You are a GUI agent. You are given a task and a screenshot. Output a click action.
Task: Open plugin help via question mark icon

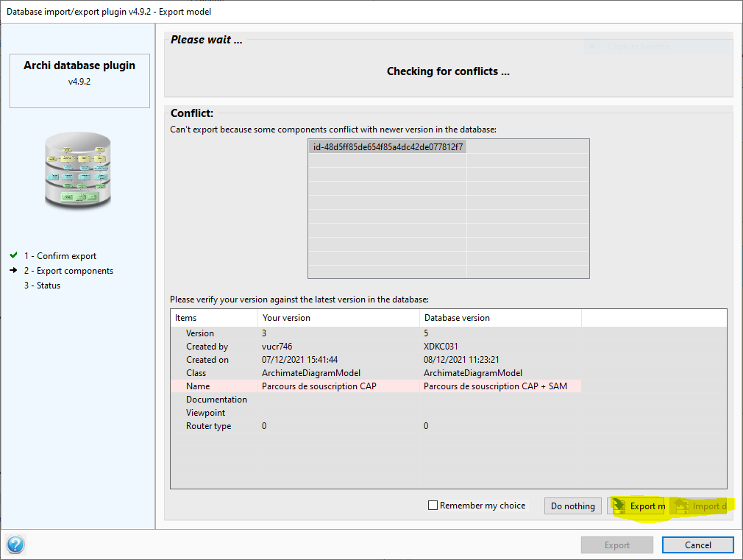[x=15, y=545]
